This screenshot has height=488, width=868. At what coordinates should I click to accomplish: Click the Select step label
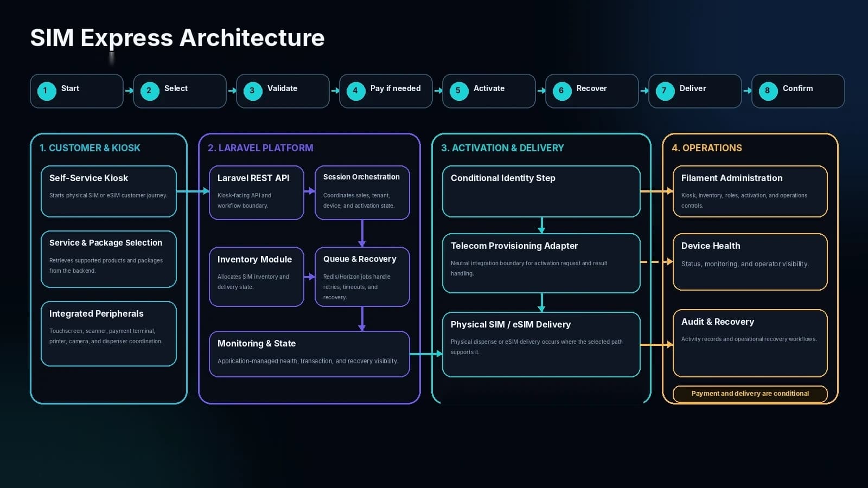pos(176,88)
